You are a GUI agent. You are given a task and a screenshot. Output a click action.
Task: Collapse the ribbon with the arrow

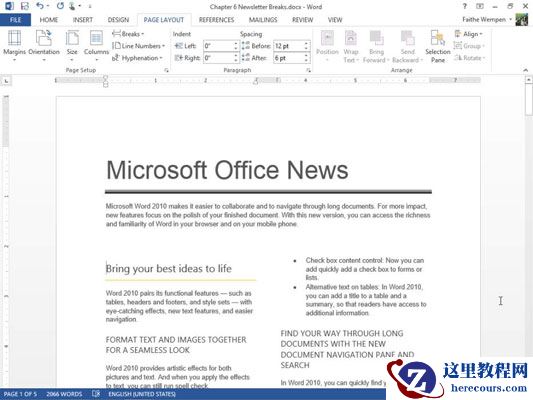coord(526,70)
